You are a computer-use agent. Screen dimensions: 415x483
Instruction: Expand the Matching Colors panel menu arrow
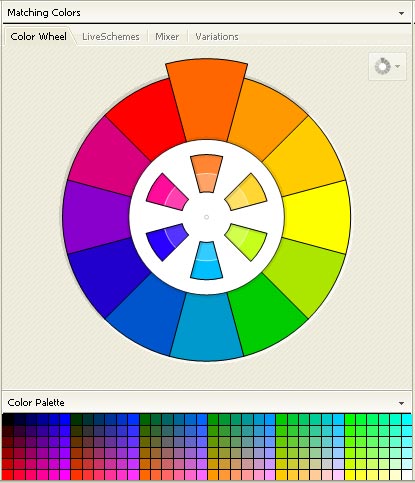402,13
